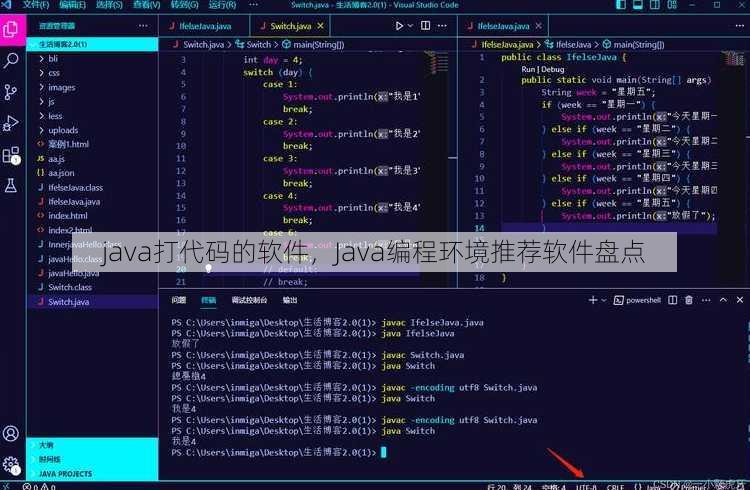Open the Explorer view in the activity bar

[11, 29]
